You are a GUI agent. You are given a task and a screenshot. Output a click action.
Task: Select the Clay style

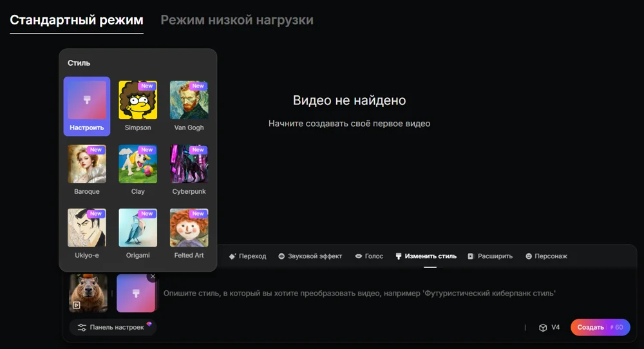[138, 164]
